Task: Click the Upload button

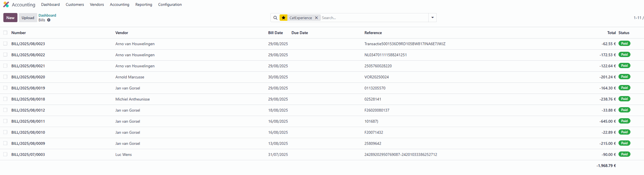Action: (x=28, y=18)
